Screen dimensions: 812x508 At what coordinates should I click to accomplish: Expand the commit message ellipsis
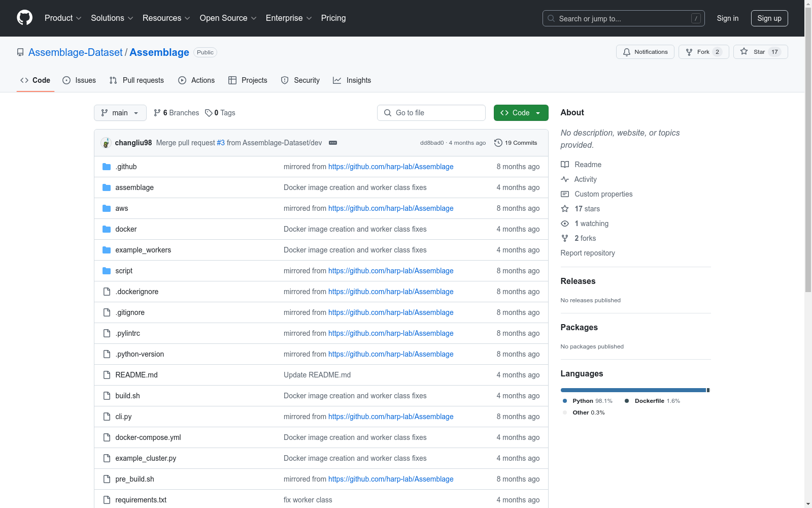click(333, 143)
